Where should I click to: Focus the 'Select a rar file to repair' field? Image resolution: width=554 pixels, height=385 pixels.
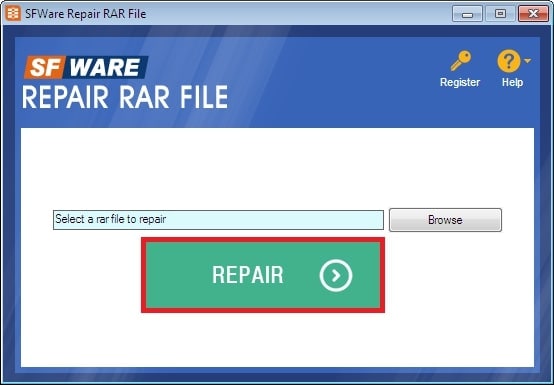[218, 220]
